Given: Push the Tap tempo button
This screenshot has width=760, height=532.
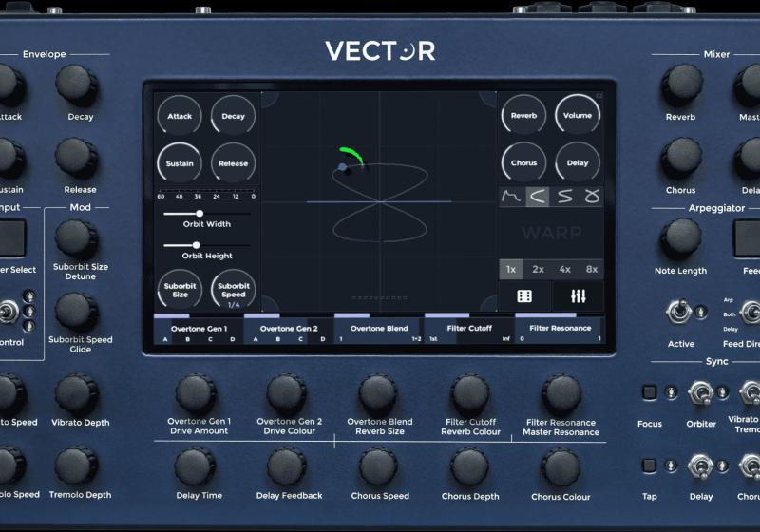Looking at the screenshot, I should coord(649,465).
